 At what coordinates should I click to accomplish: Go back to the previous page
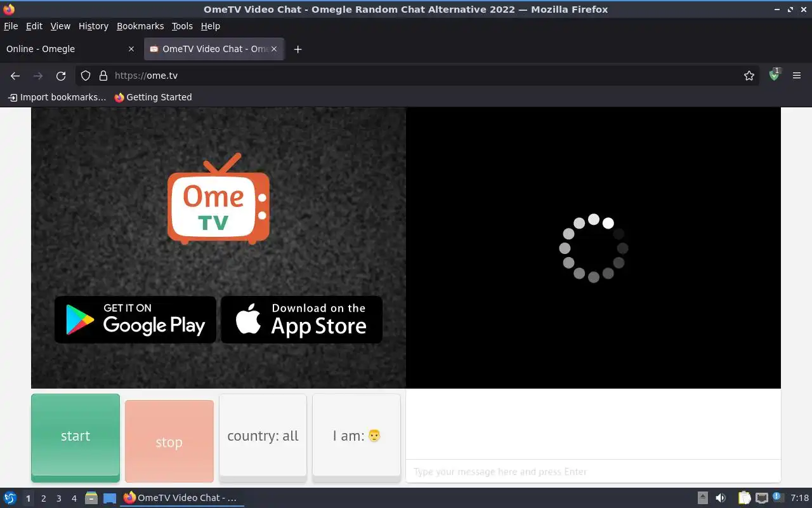point(15,76)
